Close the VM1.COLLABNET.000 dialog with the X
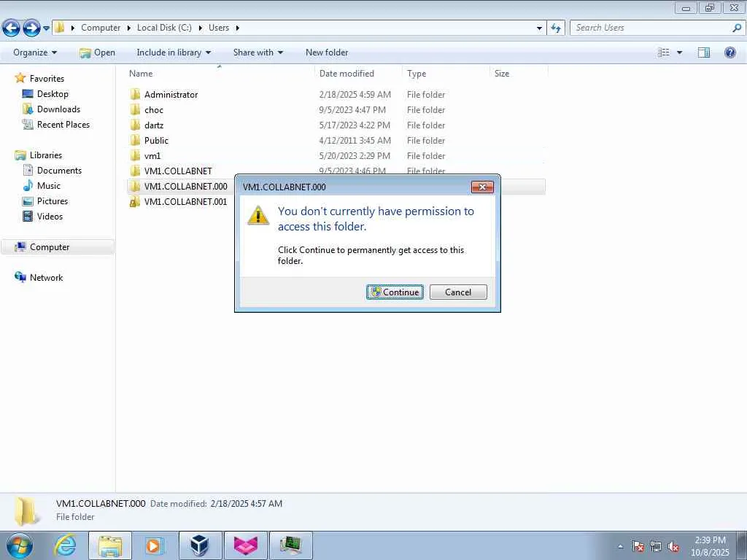The image size is (747, 560). click(x=482, y=187)
